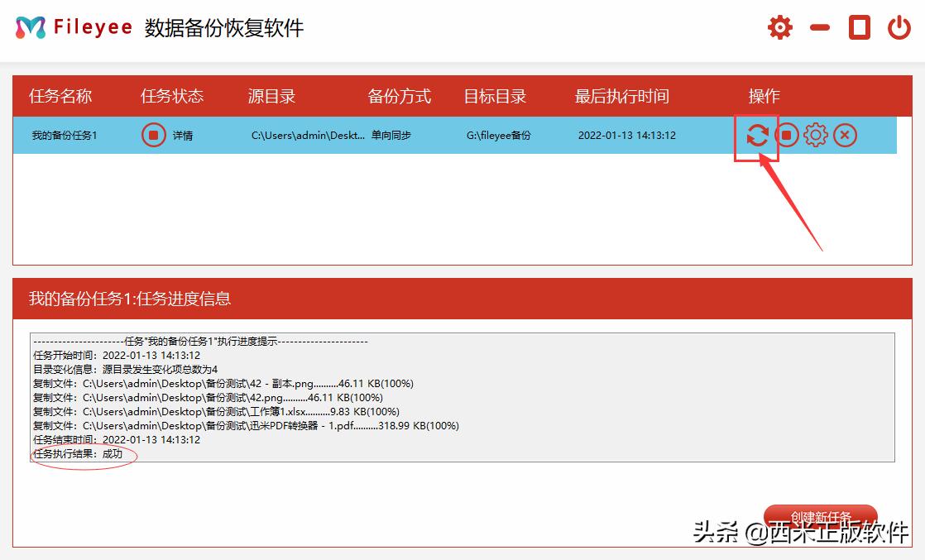This screenshot has width=925, height=560.
Task: Stop the task via the stop circle icon
Action: click(787, 135)
